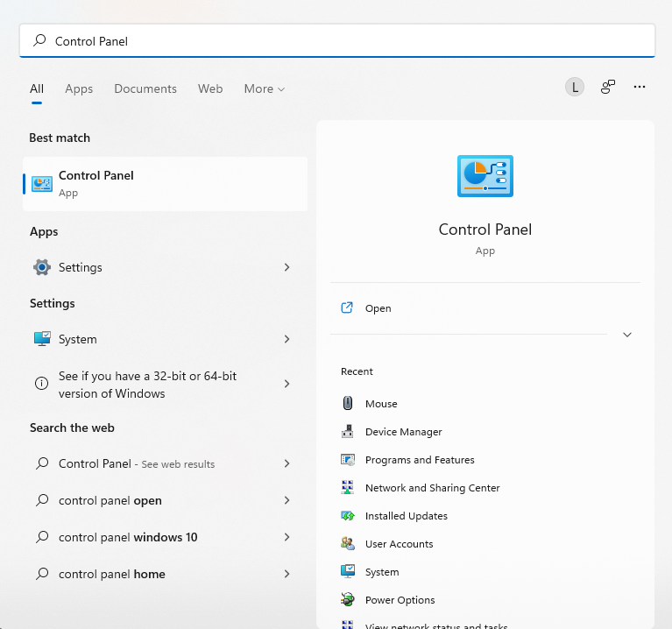Expand the More filter dropdown
The image size is (672, 629).
(x=265, y=88)
